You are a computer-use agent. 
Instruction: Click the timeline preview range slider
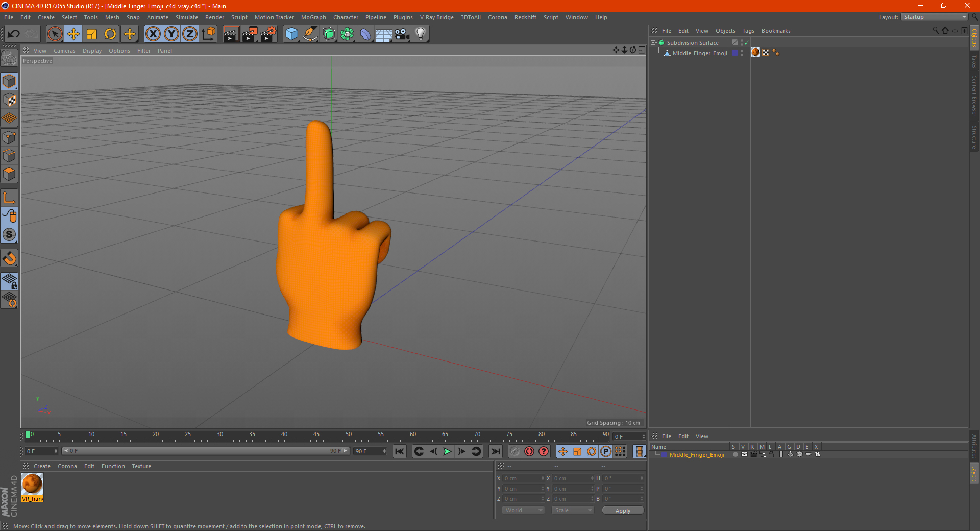(x=206, y=451)
